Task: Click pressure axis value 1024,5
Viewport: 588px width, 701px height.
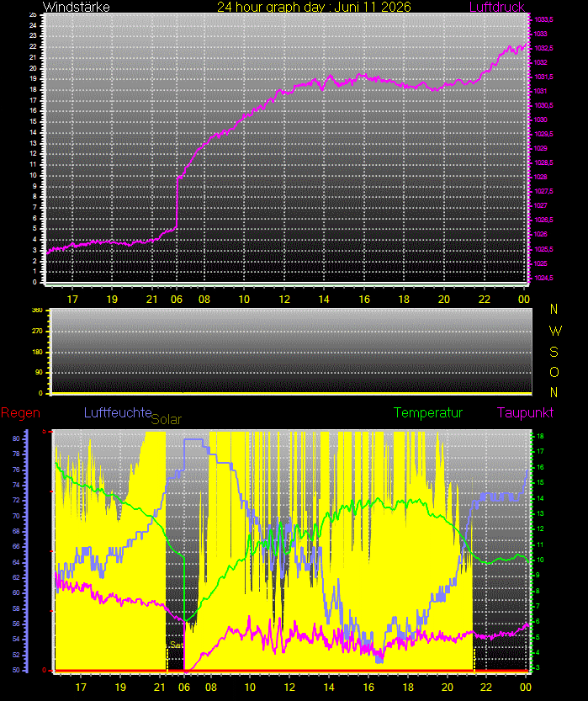Action: click(543, 278)
